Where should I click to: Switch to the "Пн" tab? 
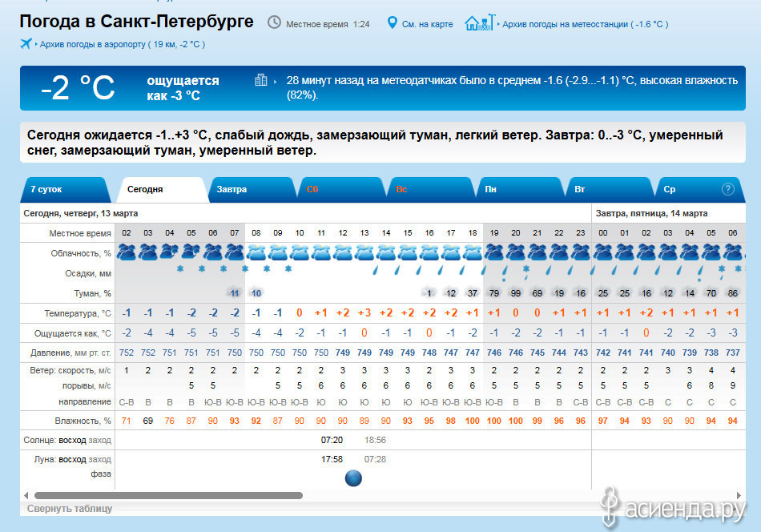tap(519, 189)
